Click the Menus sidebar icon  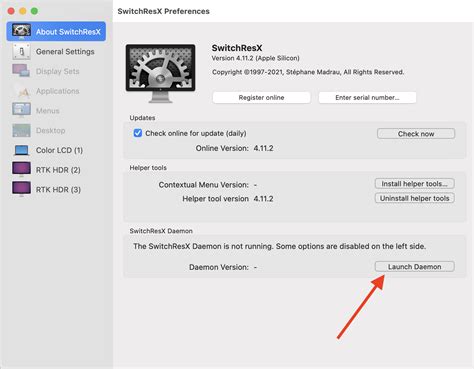(21, 110)
